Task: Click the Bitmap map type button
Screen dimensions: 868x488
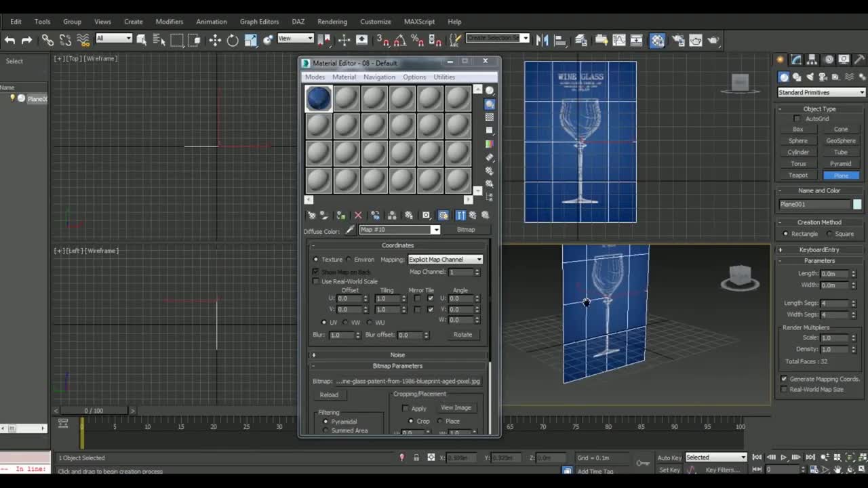Action: tap(466, 230)
